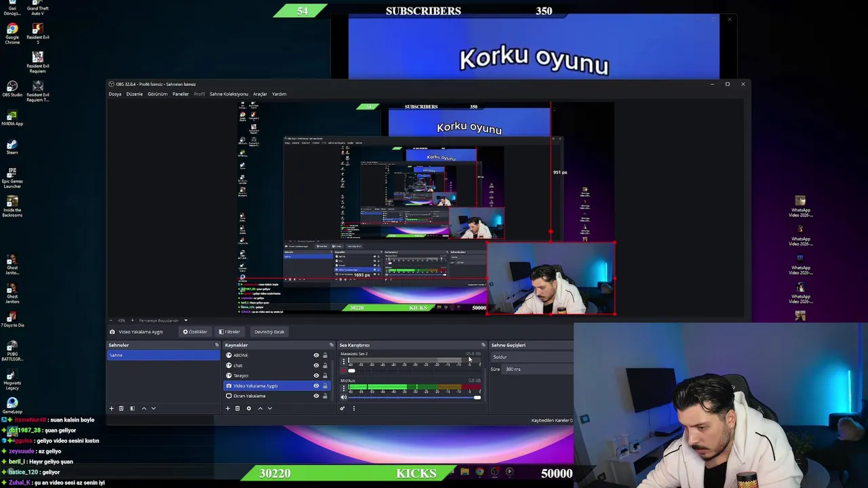
Task: Open the Dosya menu
Action: pyautogui.click(x=115, y=94)
